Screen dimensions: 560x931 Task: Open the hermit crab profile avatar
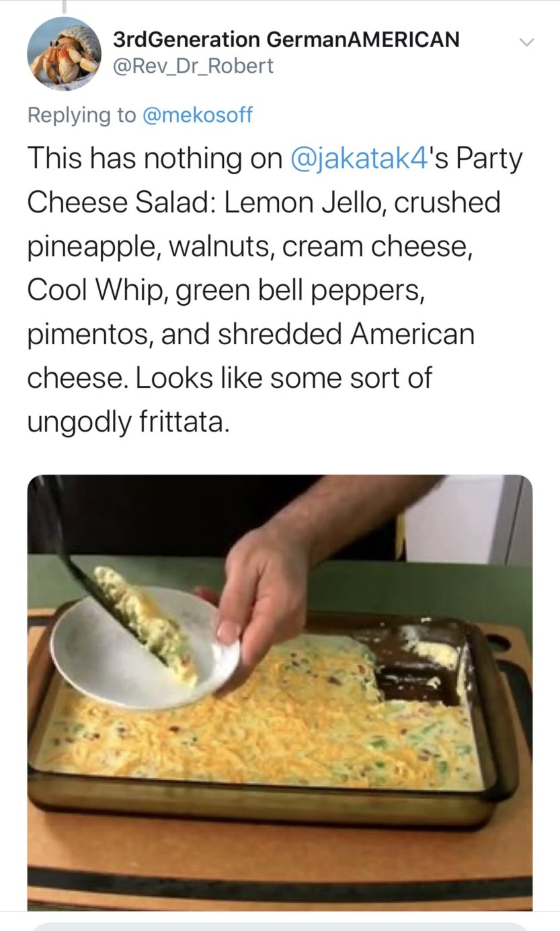coord(64,53)
